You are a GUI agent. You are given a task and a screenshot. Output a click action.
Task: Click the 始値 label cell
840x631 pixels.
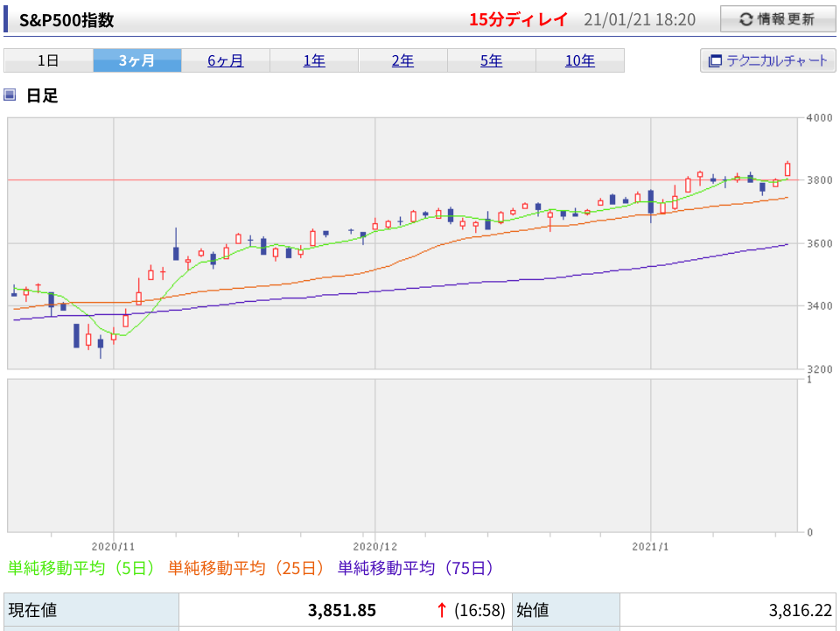(566, 610)
